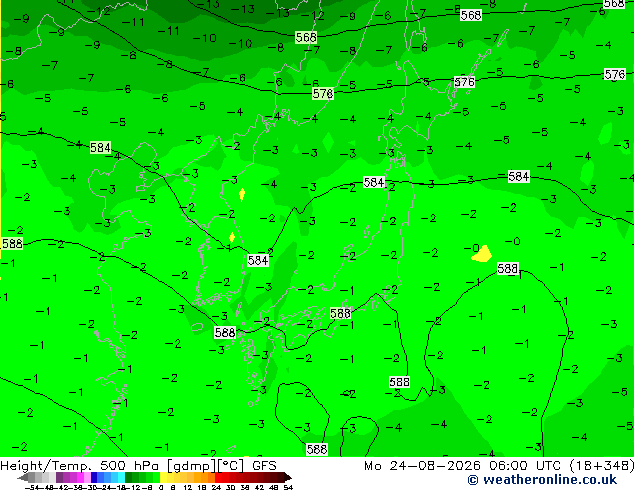Select the date 24-08-2026 in footer
Screen dimensions: 634x490
435,466
